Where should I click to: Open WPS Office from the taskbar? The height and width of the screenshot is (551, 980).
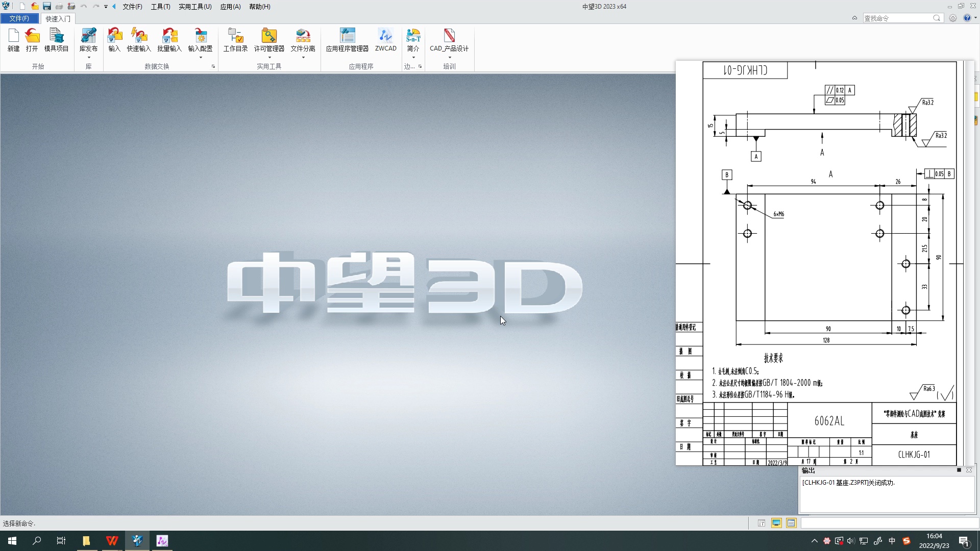[x=112, y=541]
